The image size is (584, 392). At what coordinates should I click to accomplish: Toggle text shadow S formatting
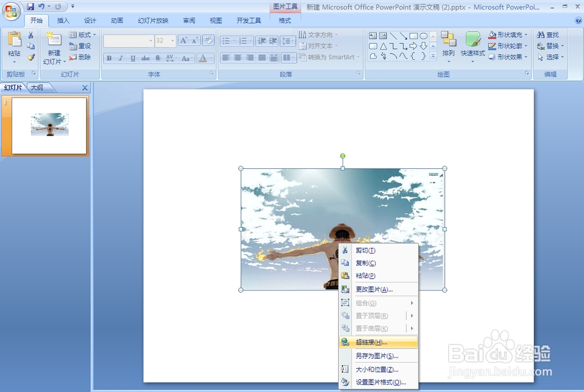click(158, 58)
